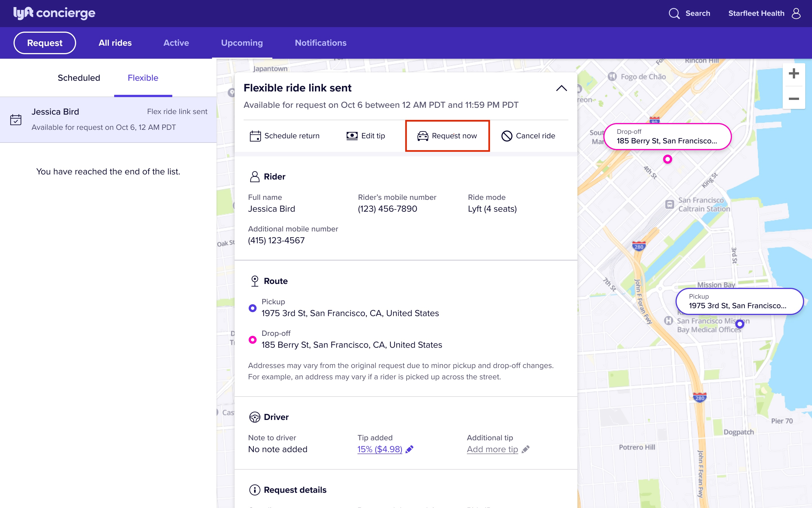This screenshot has height=508, width=812.
Task: Select the Scheduled sub-tab
Action: point(79,78)
